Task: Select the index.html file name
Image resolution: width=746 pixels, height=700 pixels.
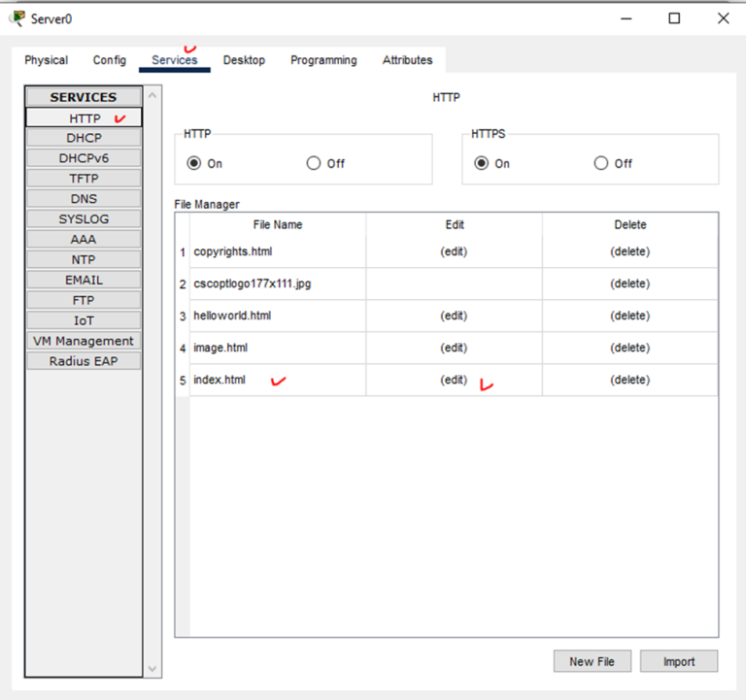Action: (x=220, y=380)
